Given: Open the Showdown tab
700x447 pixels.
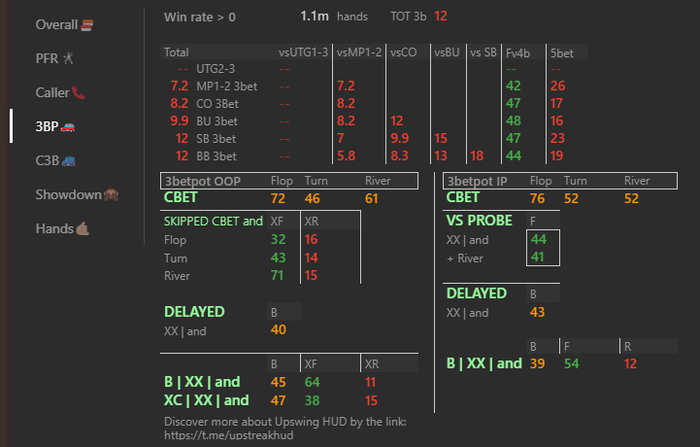Looking at the screenshot, I should tap(77, 195).
